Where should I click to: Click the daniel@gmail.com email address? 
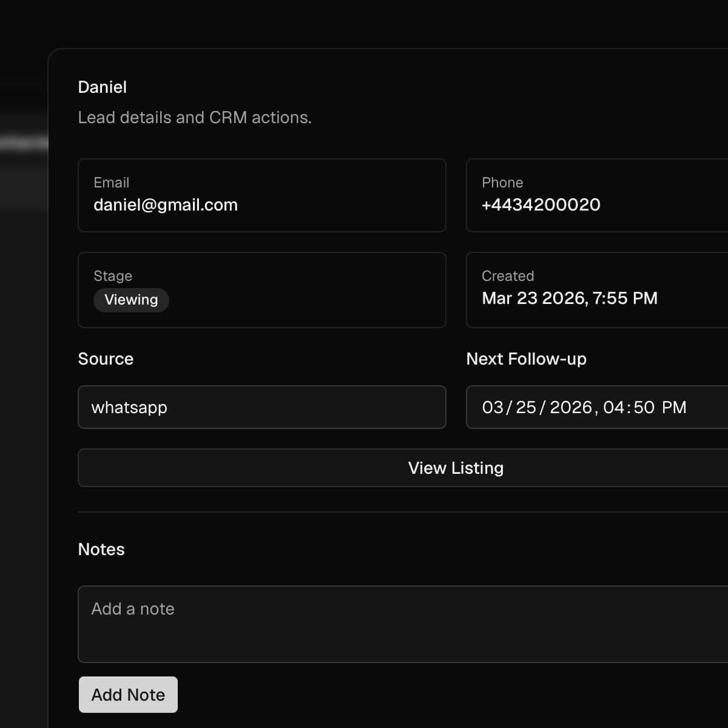pyautogui.click(x=166, y=205)
